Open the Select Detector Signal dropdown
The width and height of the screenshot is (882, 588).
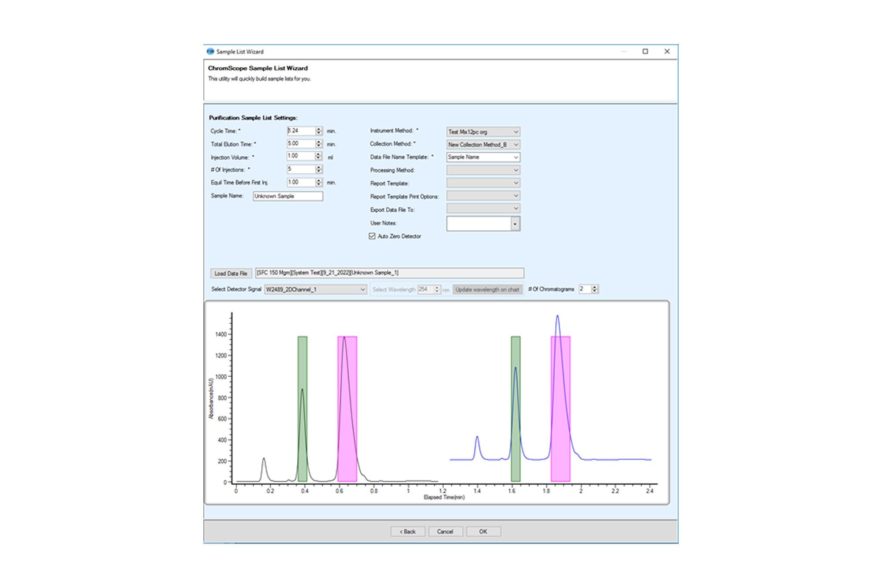coord(315,289)
